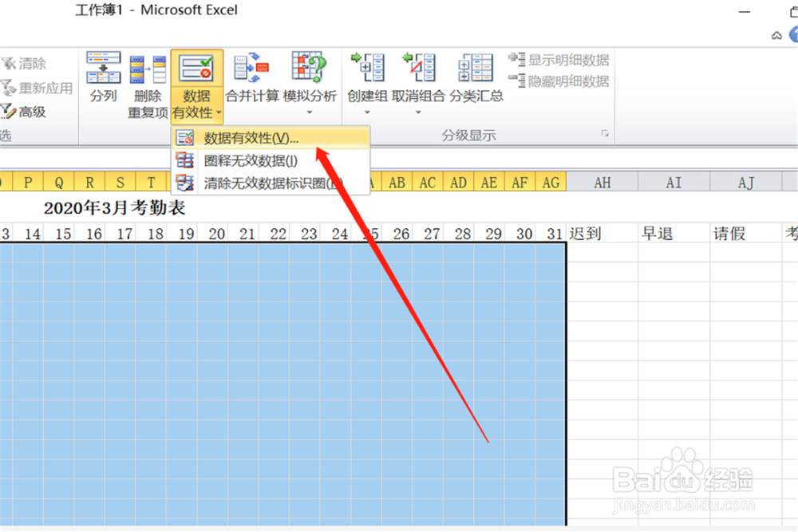Image resolution: width=798 pixels, height=532 pixels.
Task: Click the Advanced filter (高级) icon
Action: tap(8, 112)
